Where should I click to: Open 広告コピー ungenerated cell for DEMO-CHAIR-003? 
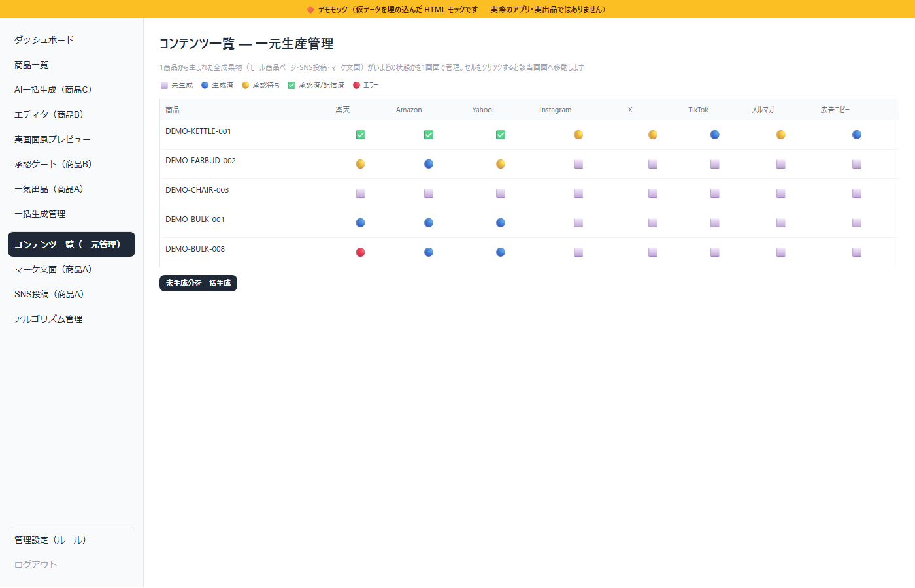coord(857,193)
